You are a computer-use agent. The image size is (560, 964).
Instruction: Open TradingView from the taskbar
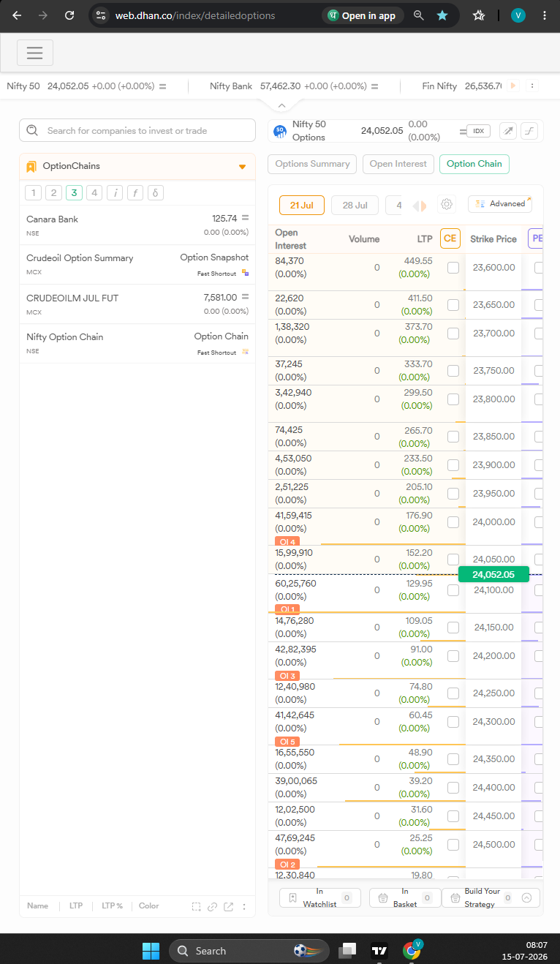(x=379, y=951)
